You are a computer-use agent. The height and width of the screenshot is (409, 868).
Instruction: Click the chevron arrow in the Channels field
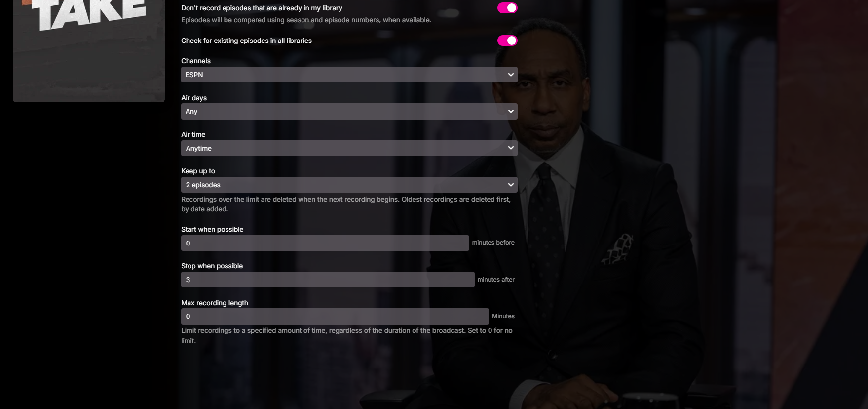tap(511, 75)
